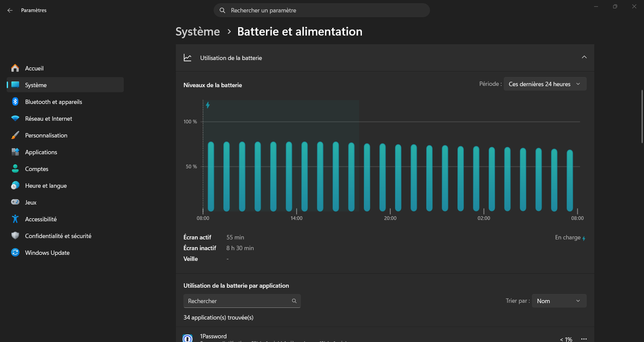Open Applications settings
The height and width of the screenshot is (342, 644).
tap(65, 152)
